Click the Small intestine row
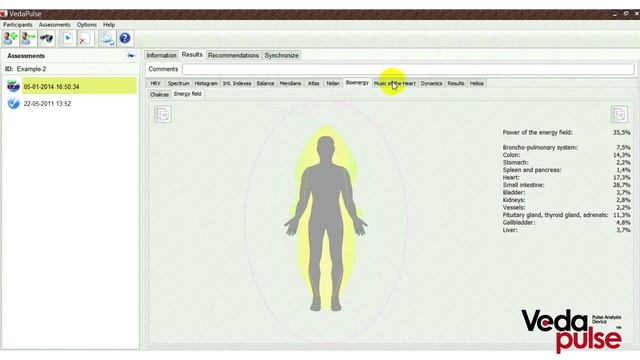 [x=567, y=185]
